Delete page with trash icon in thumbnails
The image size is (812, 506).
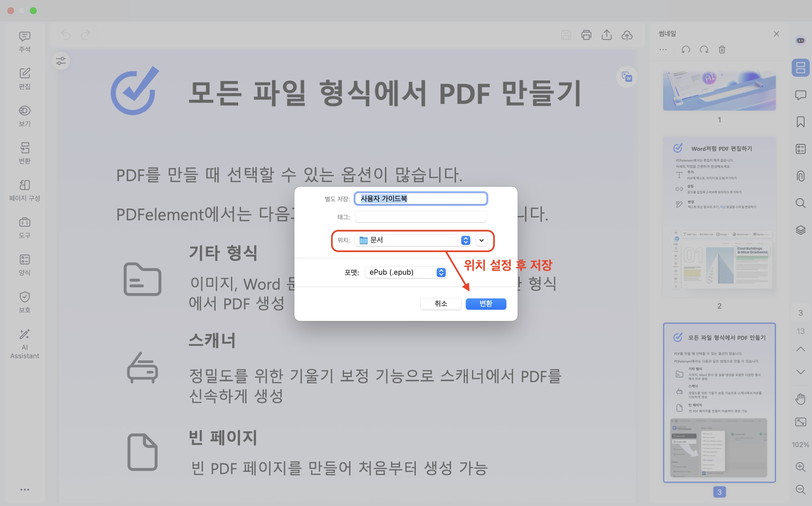722,50
